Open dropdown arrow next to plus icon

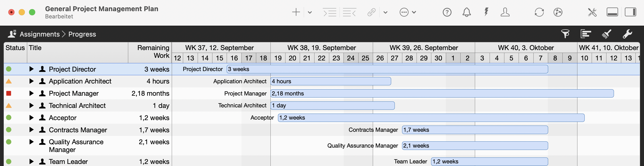tap(310, 12)
